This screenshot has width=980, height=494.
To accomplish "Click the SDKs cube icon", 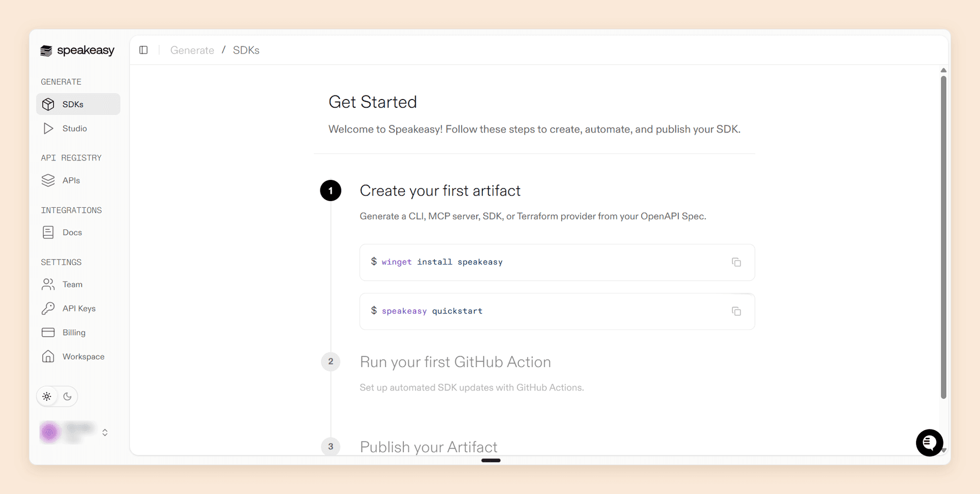I will click(48, 104).
